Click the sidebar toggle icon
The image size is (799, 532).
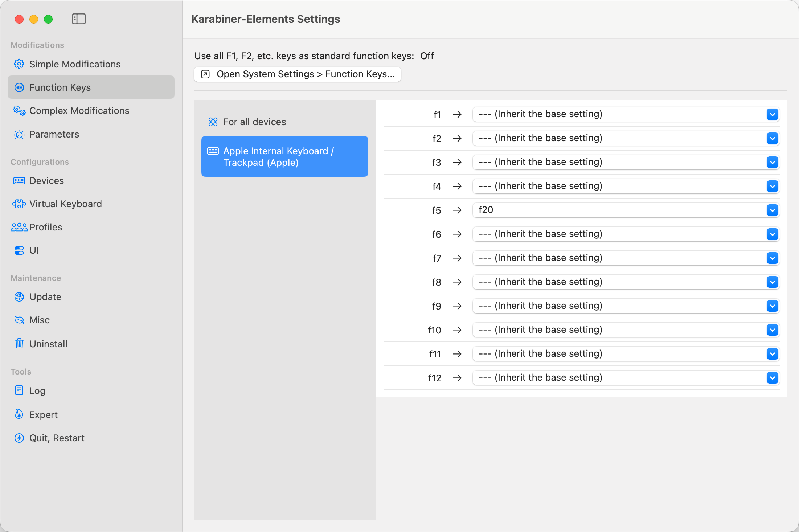tap(79, 19)
